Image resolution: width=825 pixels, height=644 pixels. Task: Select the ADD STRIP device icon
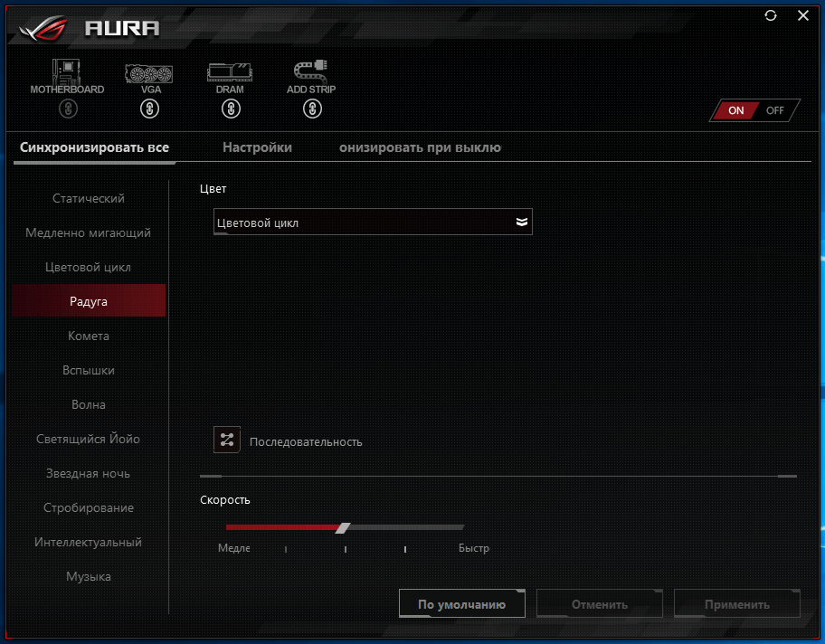(311, 71)
